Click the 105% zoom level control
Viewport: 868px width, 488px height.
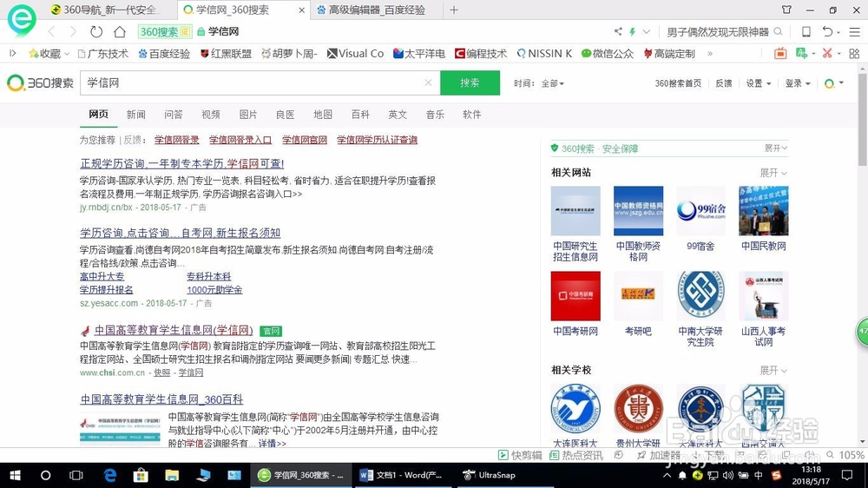coord(845,455)
